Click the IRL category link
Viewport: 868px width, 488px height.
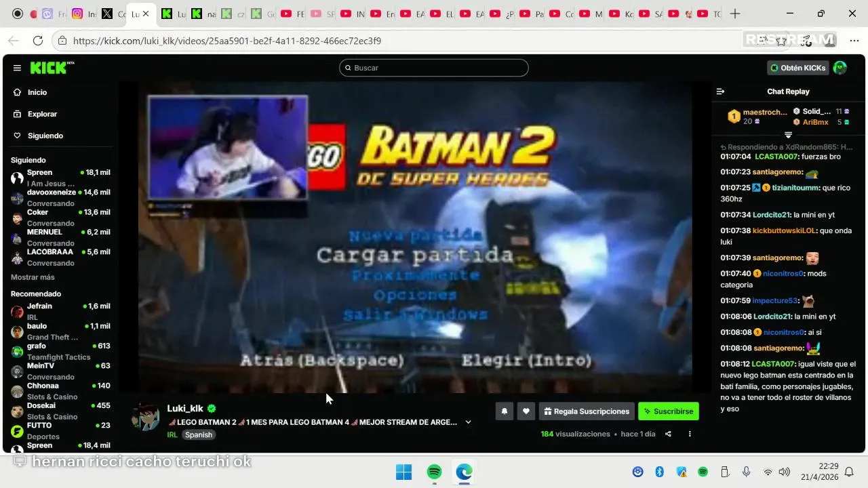tap(172, 434)
